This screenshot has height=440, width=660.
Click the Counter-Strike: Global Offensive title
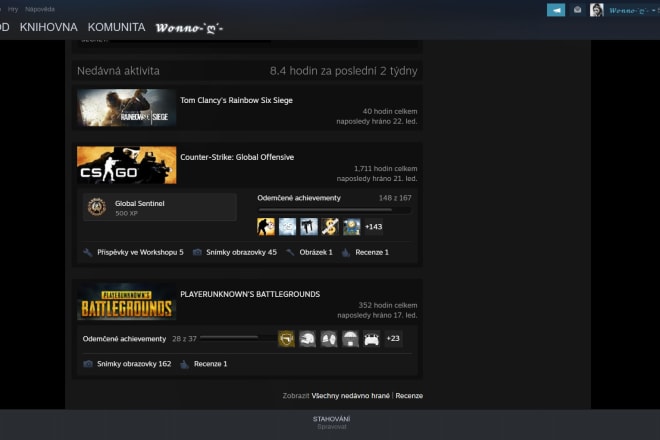tap(237, 157)
